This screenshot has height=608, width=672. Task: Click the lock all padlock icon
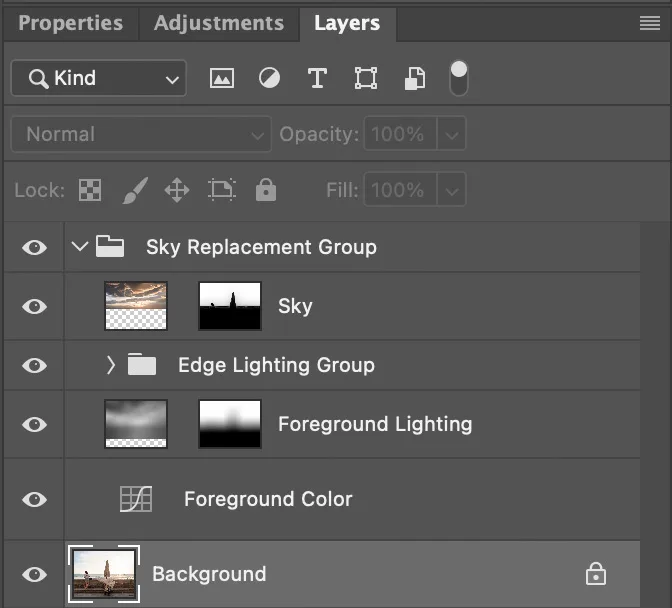tap(265, 190)
